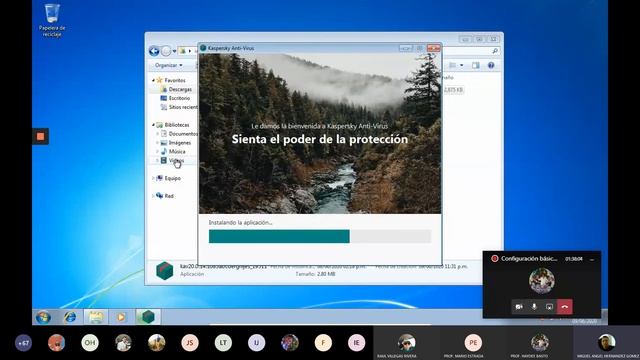640x360 pixels.
Task: Select the JS participant avatar
Action: pyautogui.click(x=190, y=343)
